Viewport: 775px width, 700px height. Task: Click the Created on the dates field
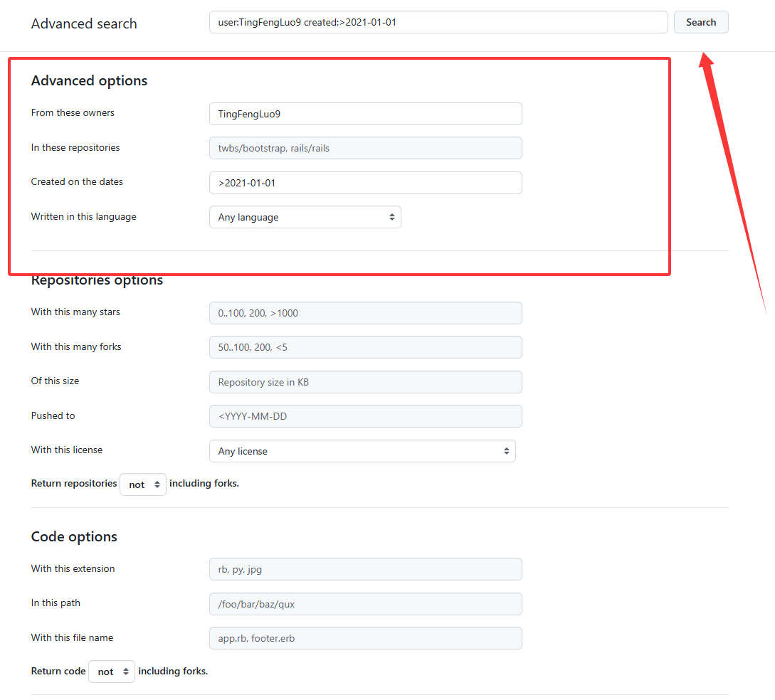[x=365, y=183]
